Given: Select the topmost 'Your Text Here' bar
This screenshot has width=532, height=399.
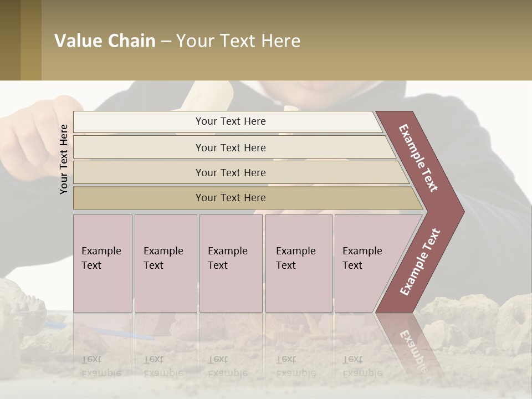Looking at the screenshot, I should (227, 122).
